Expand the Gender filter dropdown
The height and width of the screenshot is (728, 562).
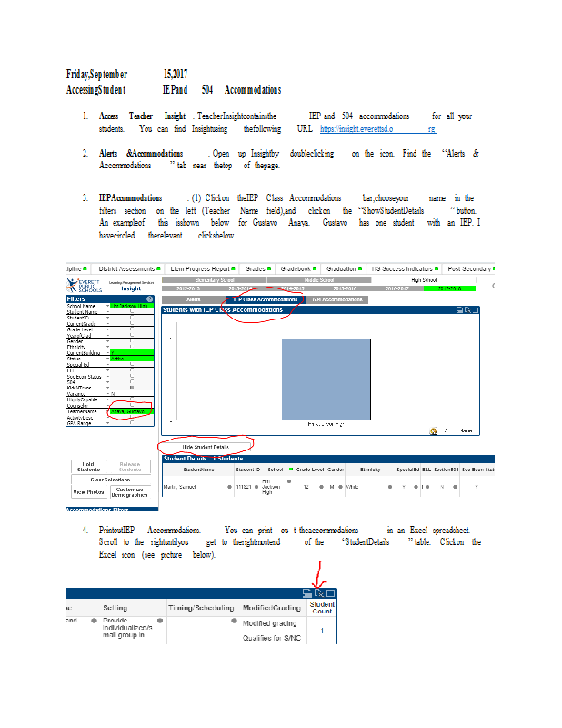[x=107, y=340]
